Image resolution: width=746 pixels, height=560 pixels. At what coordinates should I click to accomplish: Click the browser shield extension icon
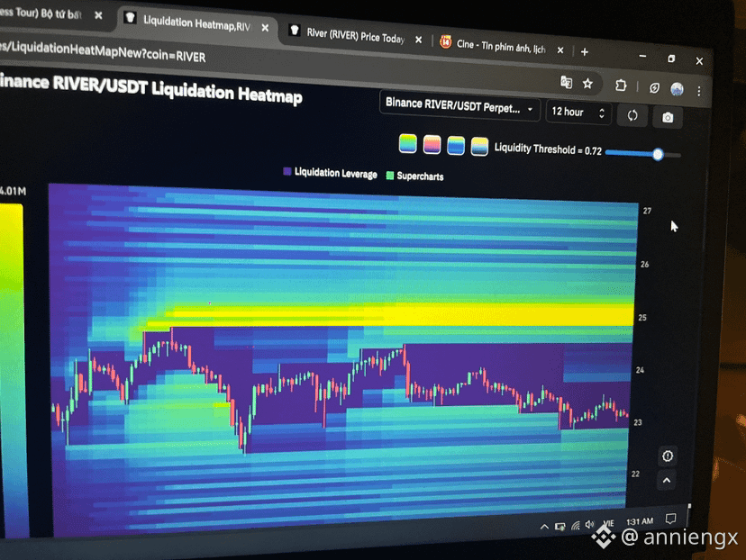[654, 88]
